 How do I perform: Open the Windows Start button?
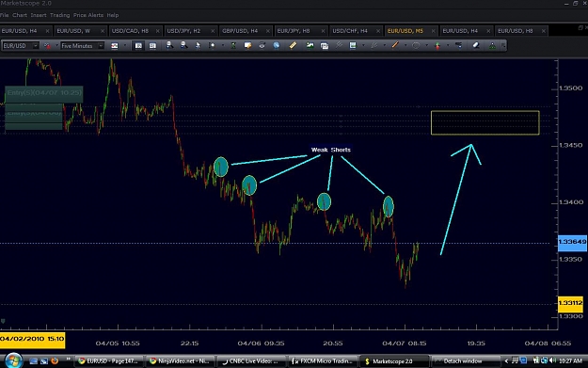point(13,360)
